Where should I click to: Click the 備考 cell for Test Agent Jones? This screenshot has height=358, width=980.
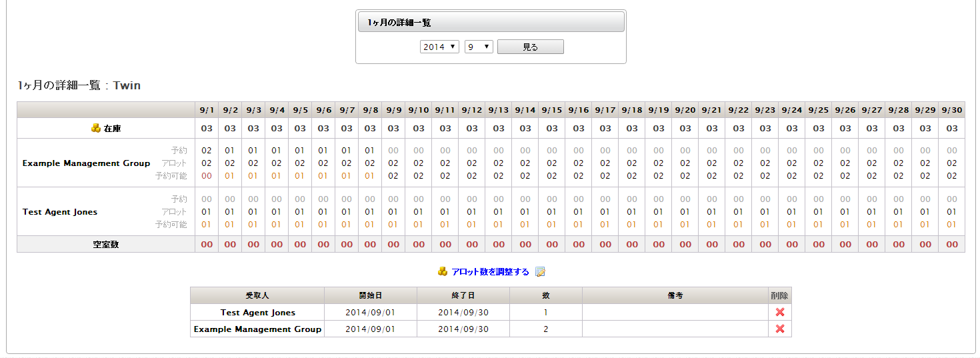[x=675, y=312]
